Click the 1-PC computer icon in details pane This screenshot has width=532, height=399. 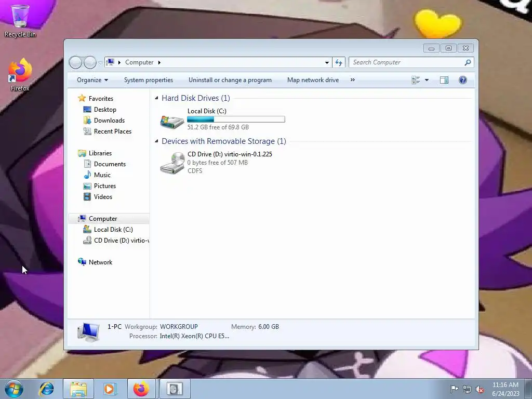88,332
